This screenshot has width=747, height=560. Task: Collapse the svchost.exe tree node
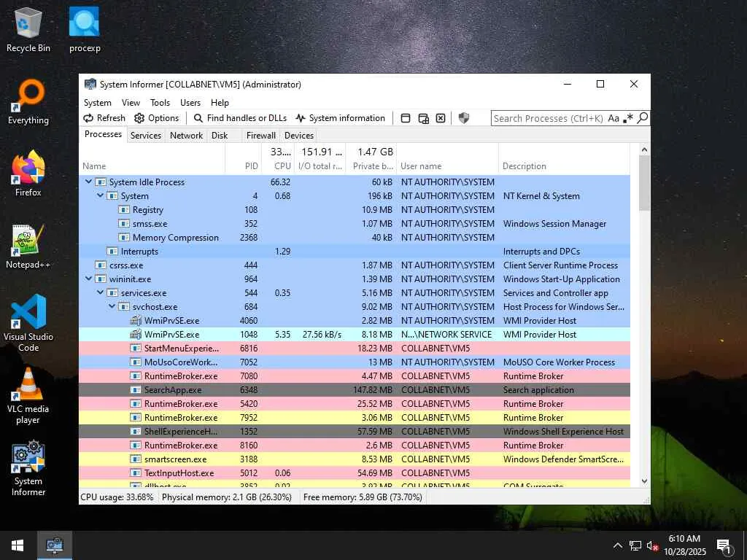click(x=112, y=306)
